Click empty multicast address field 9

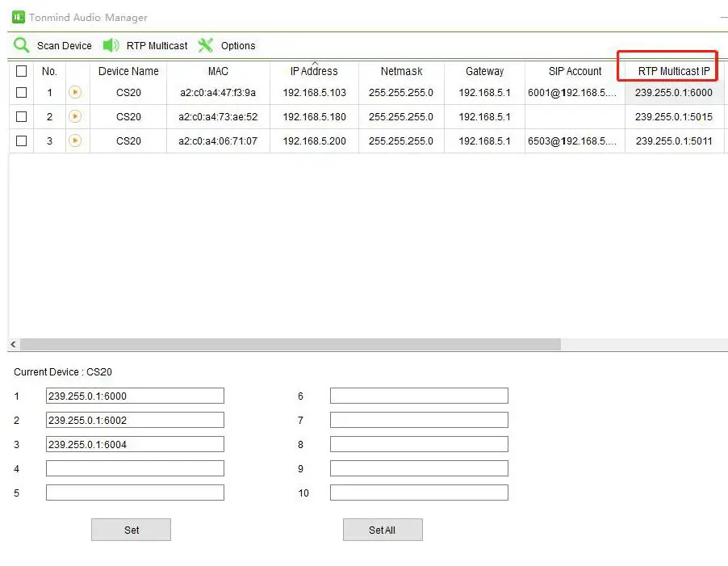coord(419,468)
